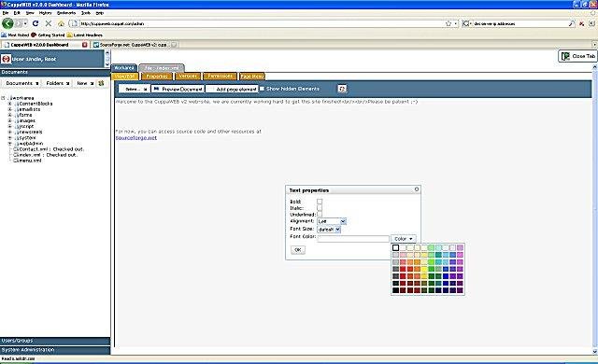The image size is (598, 364).
Task: Pick the black swatch at palette bottom-left
Action: 396,290
